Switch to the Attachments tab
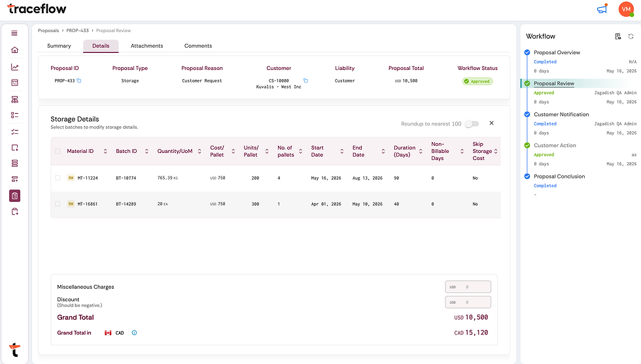 147,46
